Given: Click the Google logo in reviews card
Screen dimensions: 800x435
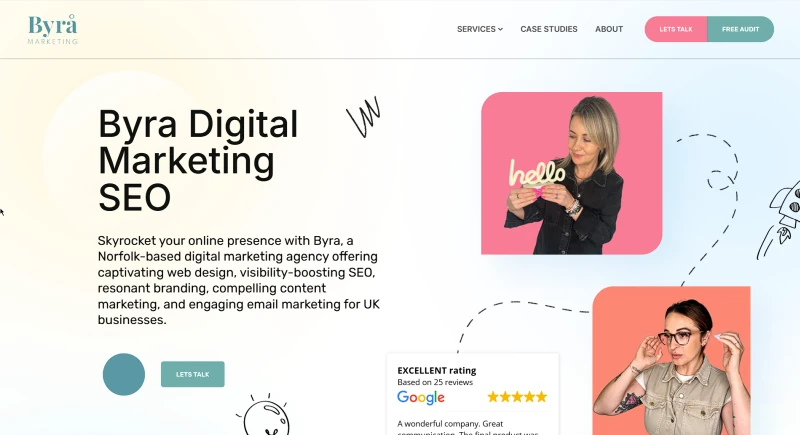Looking at the screenshot, I should [x=420, y=397].
